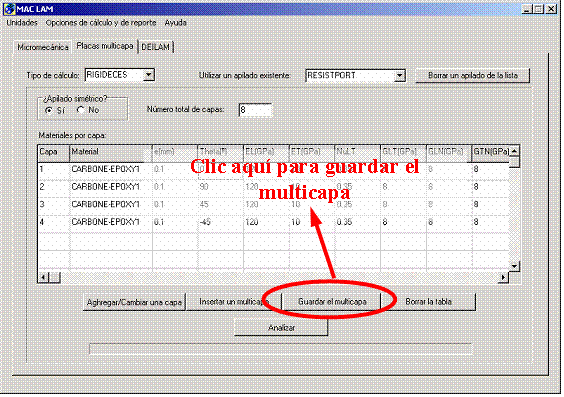
Task: Click the 90 theta value in row 2
Action: (x=204, y=187)
